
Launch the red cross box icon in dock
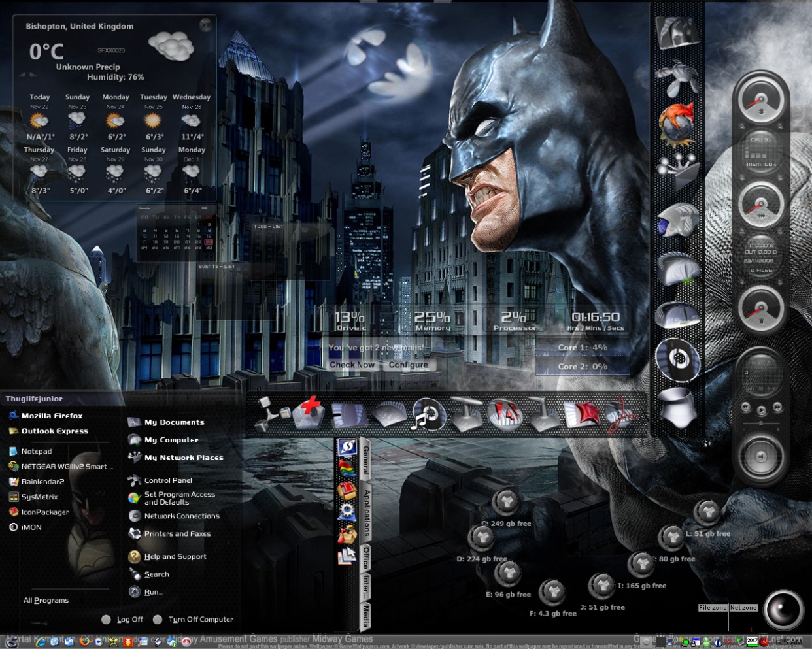pos(309,414)
